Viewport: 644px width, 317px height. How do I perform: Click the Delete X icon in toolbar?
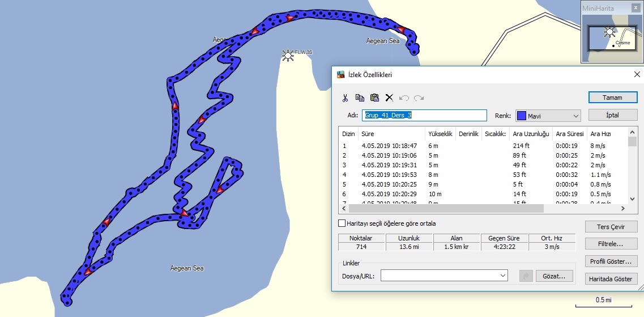pos(389,98)
